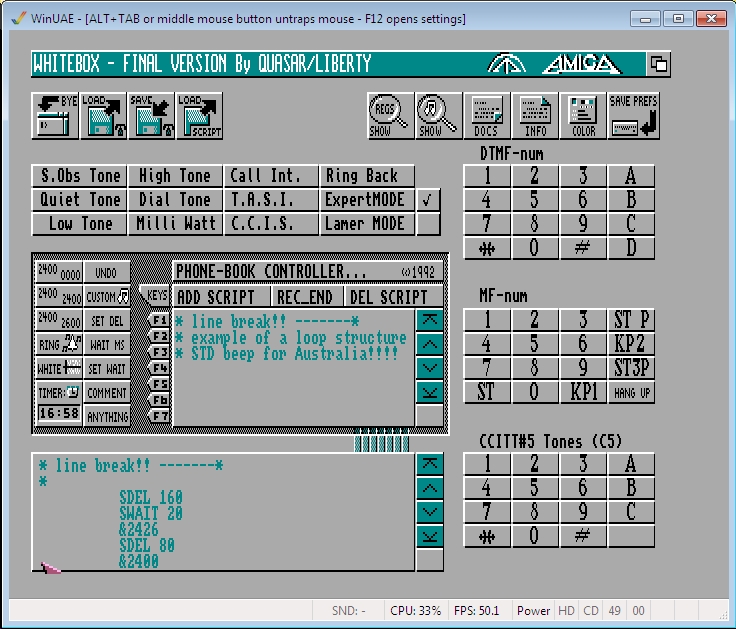Click the 2400 2600 tone button
The height and width of the screenshot is (629, 736).
tap(59, 320)
